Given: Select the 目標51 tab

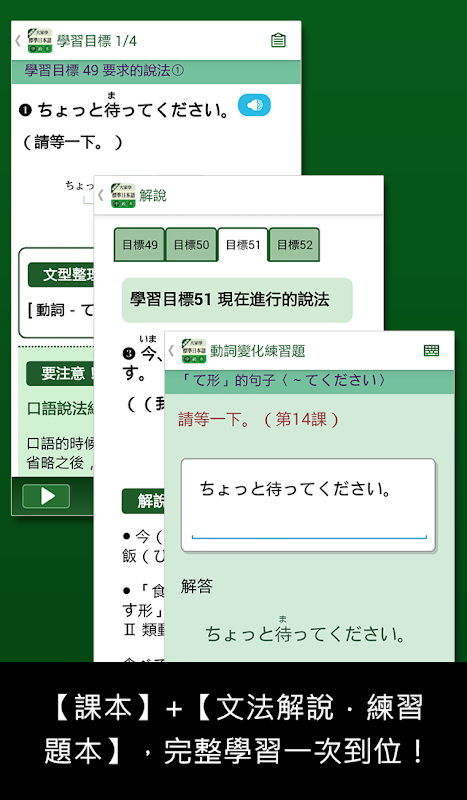Looking at the screenshot, I should pyautogui.click(x=243, y=245).
